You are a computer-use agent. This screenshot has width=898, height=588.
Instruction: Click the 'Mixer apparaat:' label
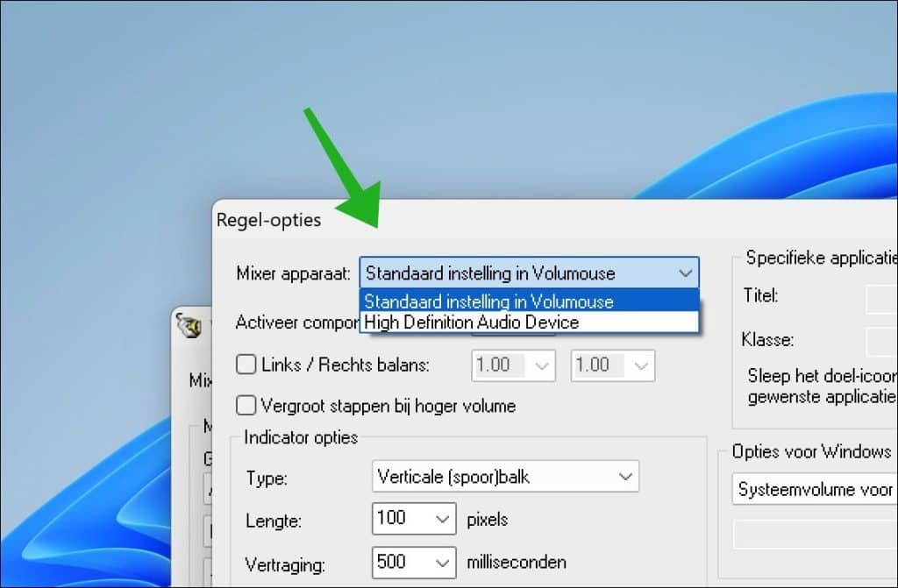tap(293, 273)
